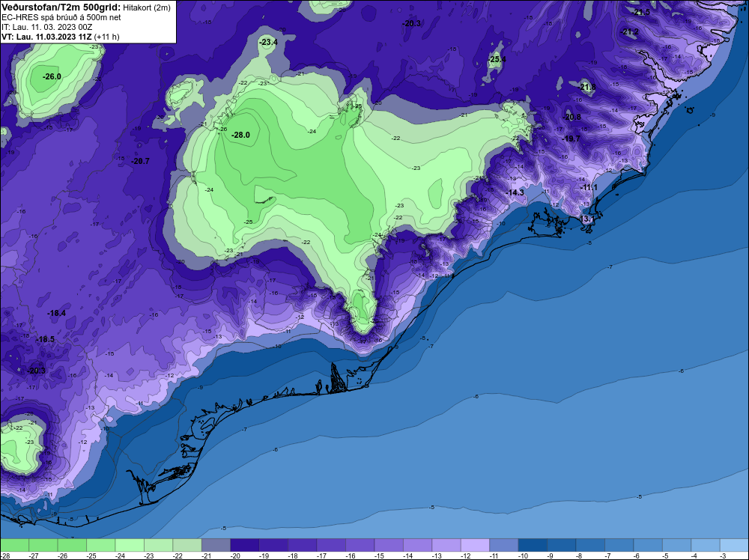
Task: Click the -8 label in the bottom color scale
Action: 579,556
